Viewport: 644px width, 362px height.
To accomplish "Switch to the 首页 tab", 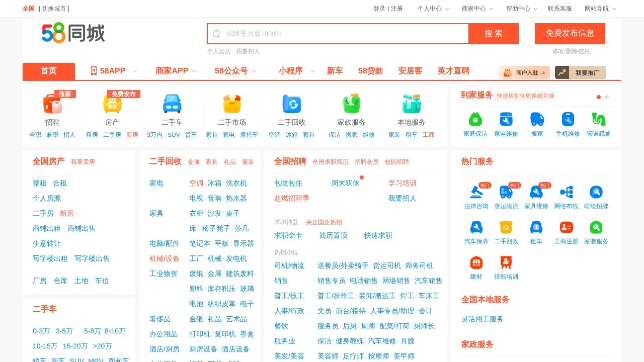I will point(49,71).
